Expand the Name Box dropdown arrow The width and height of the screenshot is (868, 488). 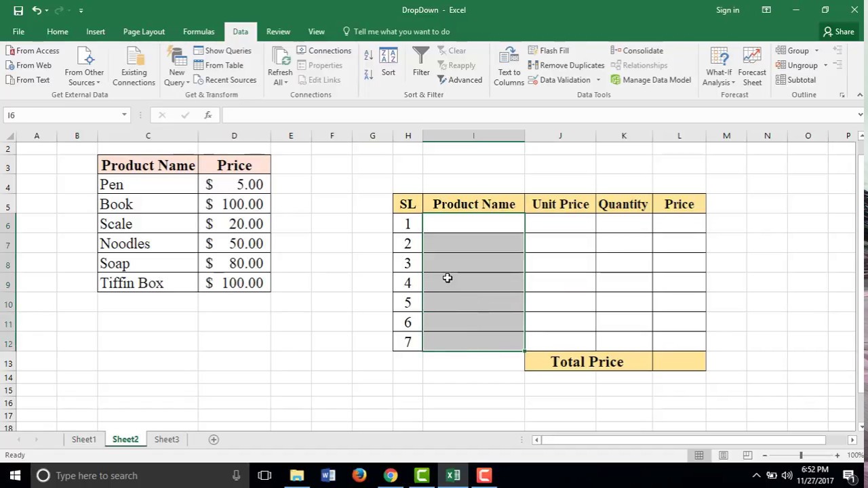[124, 115]
